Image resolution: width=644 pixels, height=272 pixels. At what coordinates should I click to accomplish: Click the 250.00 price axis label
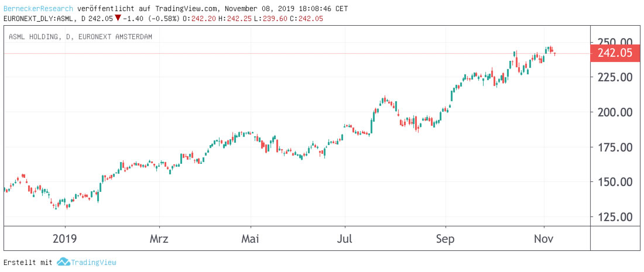coord(614,42)
